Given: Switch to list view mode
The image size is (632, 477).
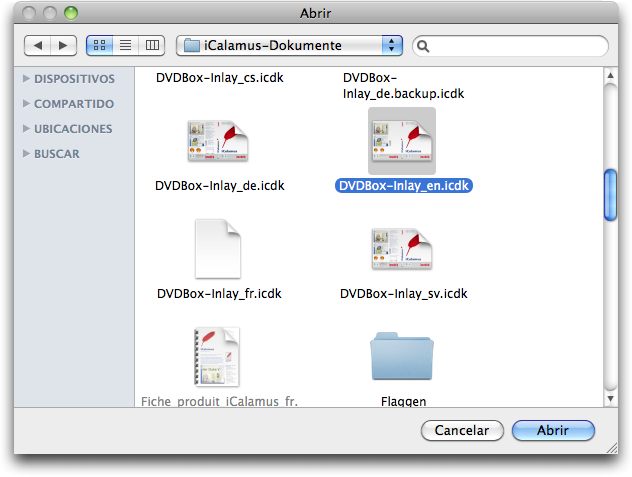Looking at the screenshot, I should pos(126,45).
